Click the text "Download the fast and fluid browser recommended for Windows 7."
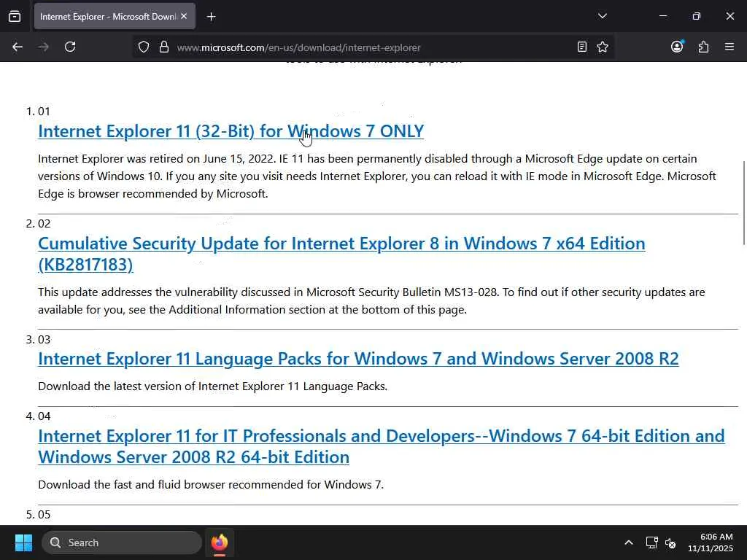This screenshot has width=747, height=560. 211,485
